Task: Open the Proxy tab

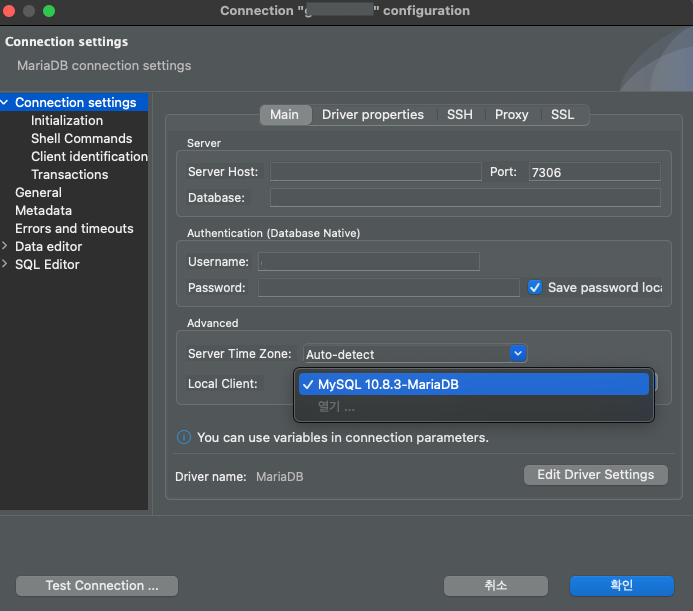Action: (511, 115)
